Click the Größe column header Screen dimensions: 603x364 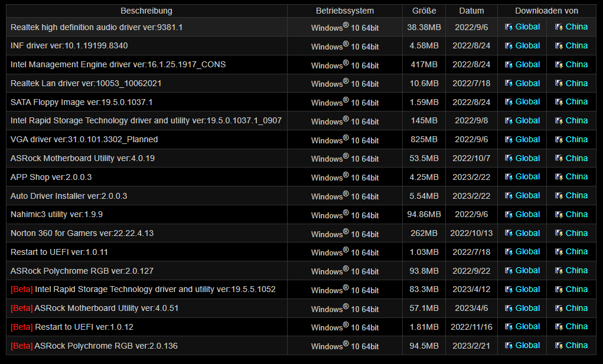[x=424, y=11]
